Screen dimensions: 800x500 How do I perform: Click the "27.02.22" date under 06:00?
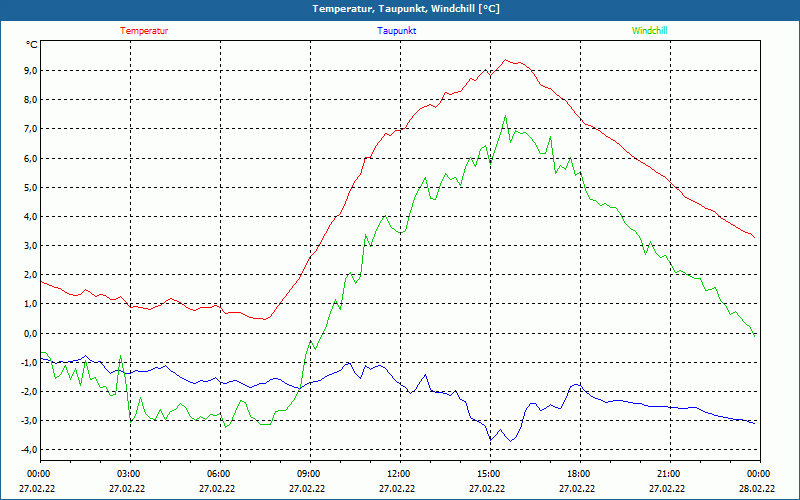pos(217,488)
